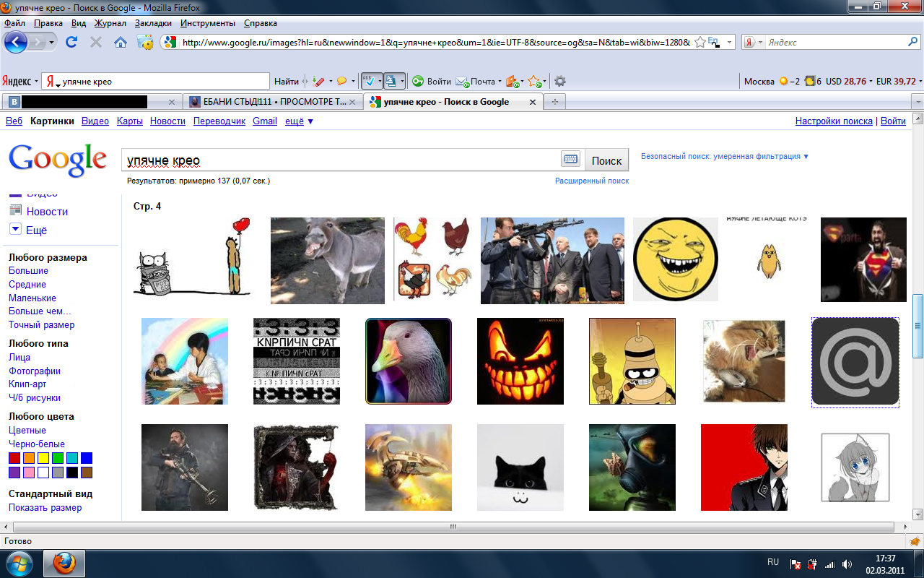
Task: Click the Yandex Bar favorites star icon
Action: (534, 81)
